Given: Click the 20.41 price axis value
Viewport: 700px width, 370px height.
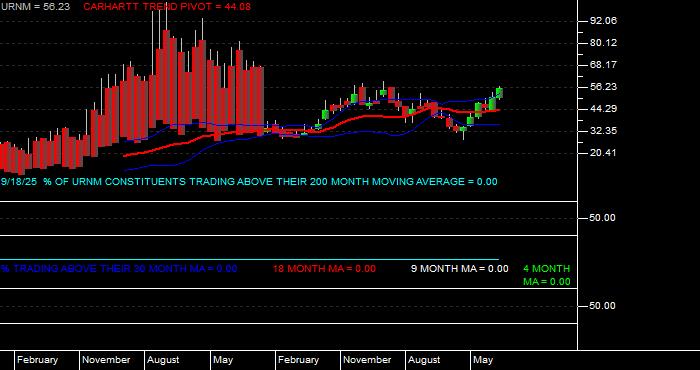Looking at the screenshot, I should pyautogui.click(x=603, y=153).
